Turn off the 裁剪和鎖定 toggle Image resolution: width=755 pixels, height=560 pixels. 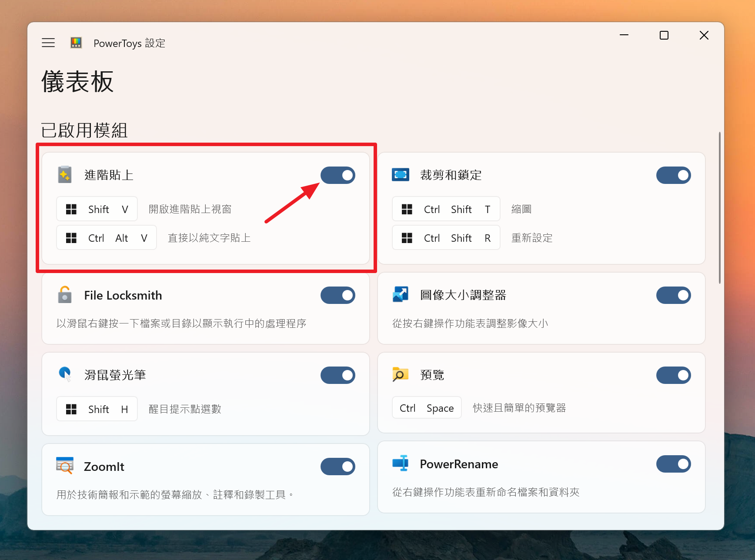pos(673,175)
